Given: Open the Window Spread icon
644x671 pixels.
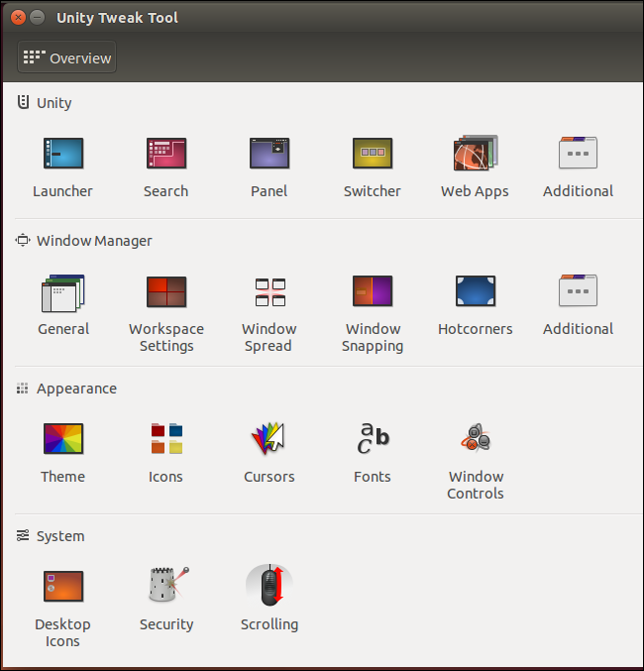Looking at the screenshot, I should [270, 292].
